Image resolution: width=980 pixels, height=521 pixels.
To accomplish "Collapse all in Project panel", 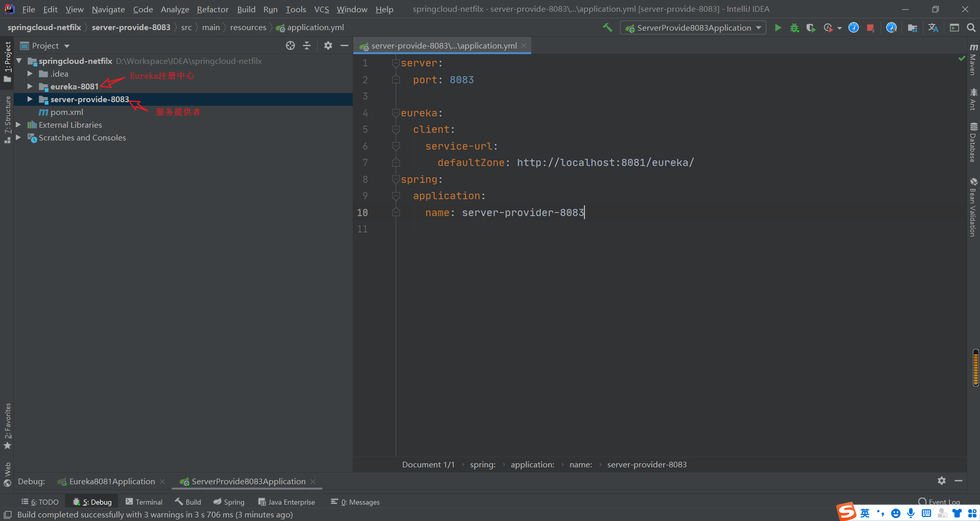I will [307, 45].
